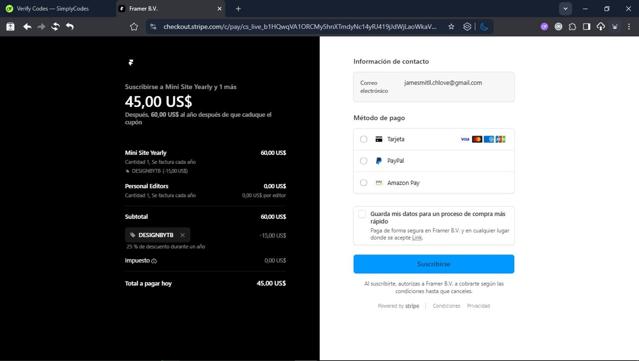Open the browser extensions puzzle icon
The height and width of the screenshot is (361, 639).
point(572,26)
